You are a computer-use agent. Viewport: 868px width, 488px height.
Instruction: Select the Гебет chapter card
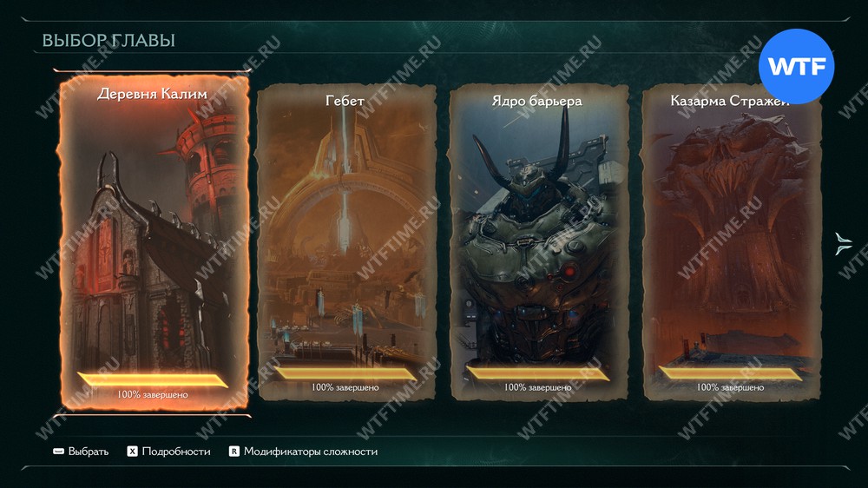346,241
